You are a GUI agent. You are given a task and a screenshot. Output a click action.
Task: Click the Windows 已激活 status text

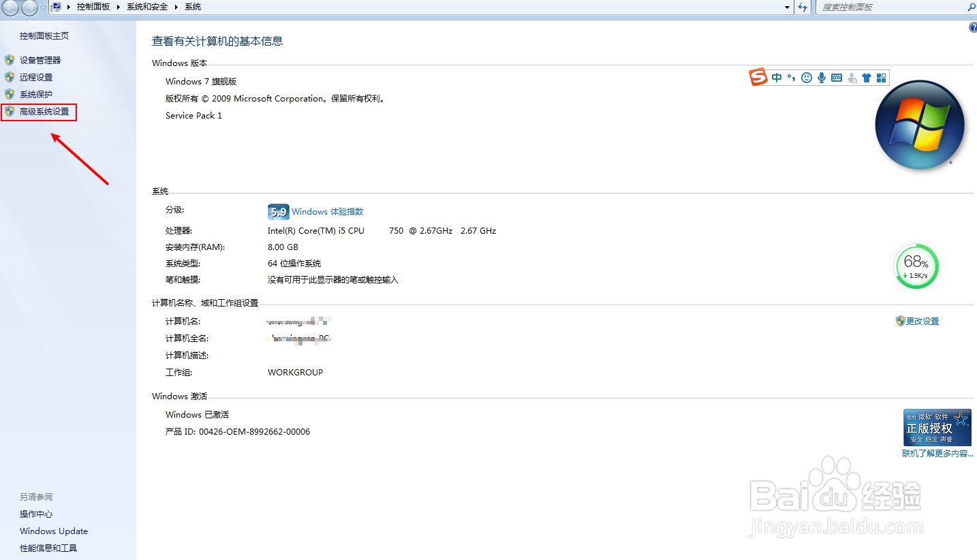(197, 414)
